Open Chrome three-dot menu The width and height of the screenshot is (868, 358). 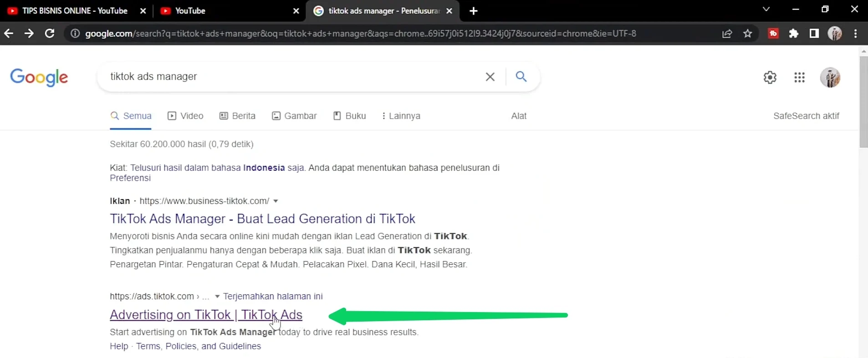[x=856, y=33]
